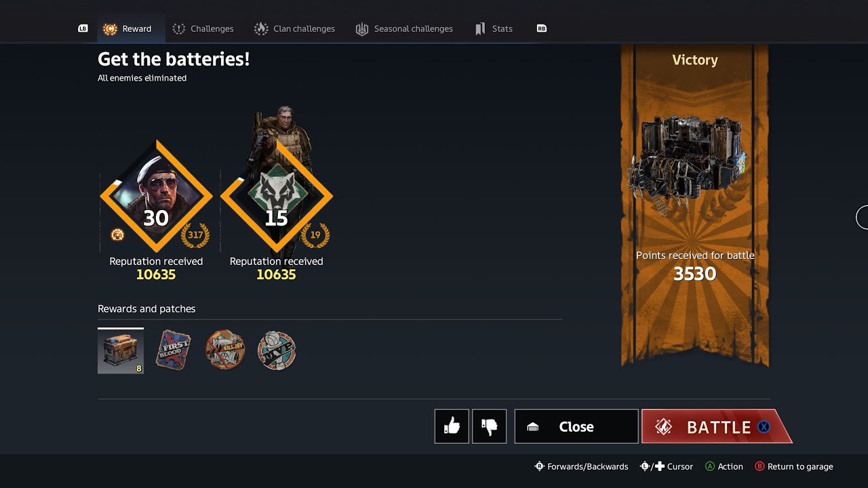
Task: Select the First Blood patch icon
Action: coord(173,350)
